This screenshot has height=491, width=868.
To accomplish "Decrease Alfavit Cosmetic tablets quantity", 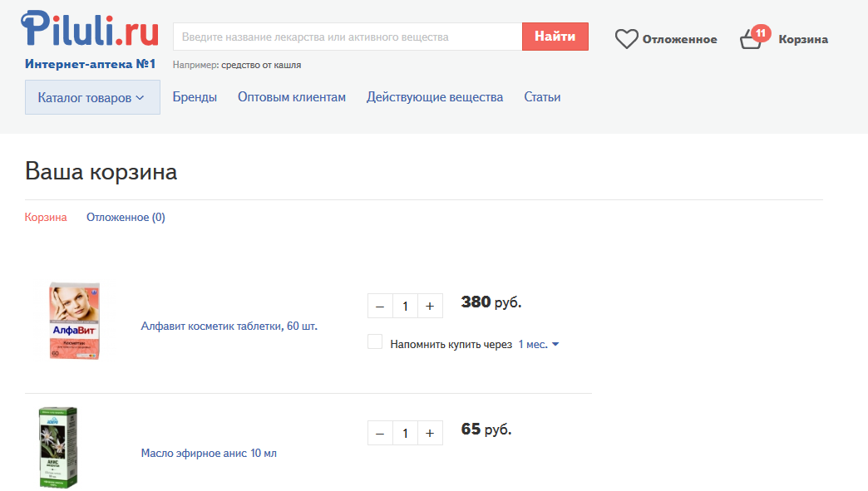I will [x=380, y=306].
